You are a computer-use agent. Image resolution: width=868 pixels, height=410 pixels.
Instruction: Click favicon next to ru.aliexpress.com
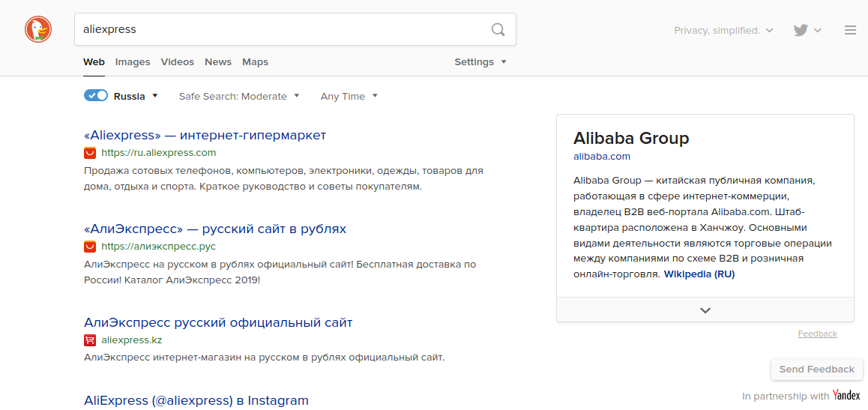[x=90, y=153]
